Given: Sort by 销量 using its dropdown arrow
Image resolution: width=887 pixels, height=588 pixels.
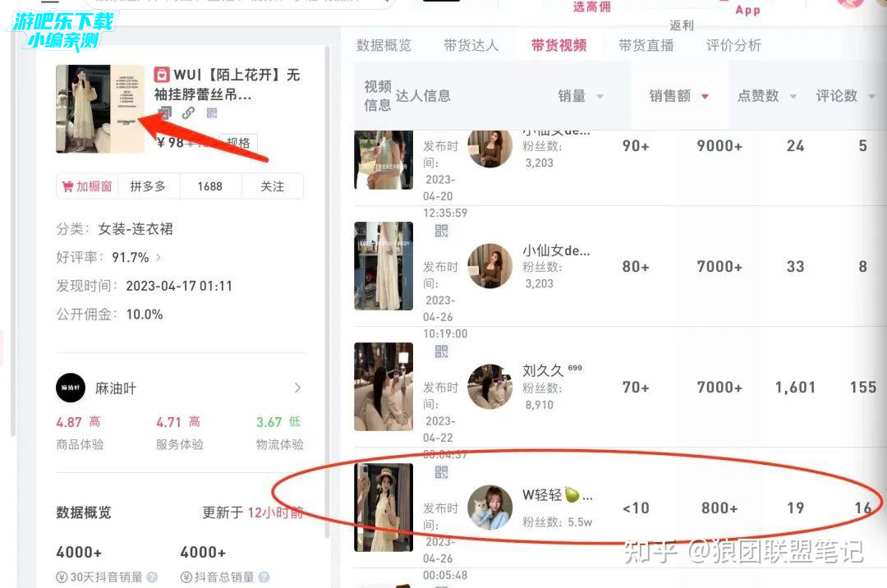Looking at the screenshot, I should tap(600, 97).
